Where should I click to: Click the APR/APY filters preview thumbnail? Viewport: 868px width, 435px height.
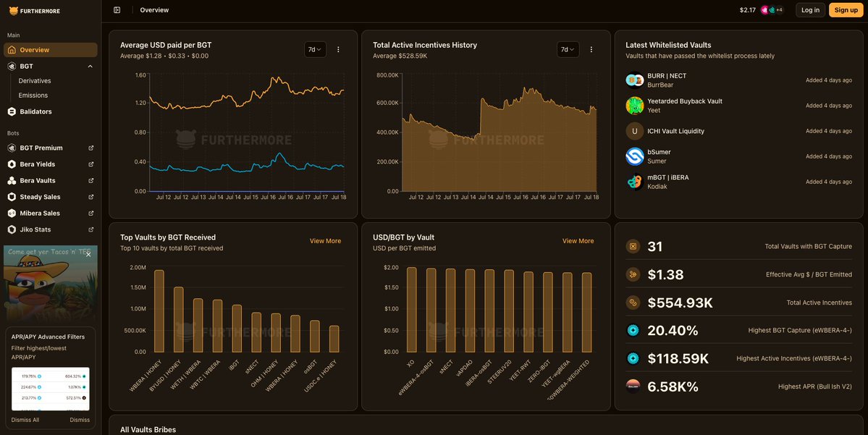click(x=51, y=389)
